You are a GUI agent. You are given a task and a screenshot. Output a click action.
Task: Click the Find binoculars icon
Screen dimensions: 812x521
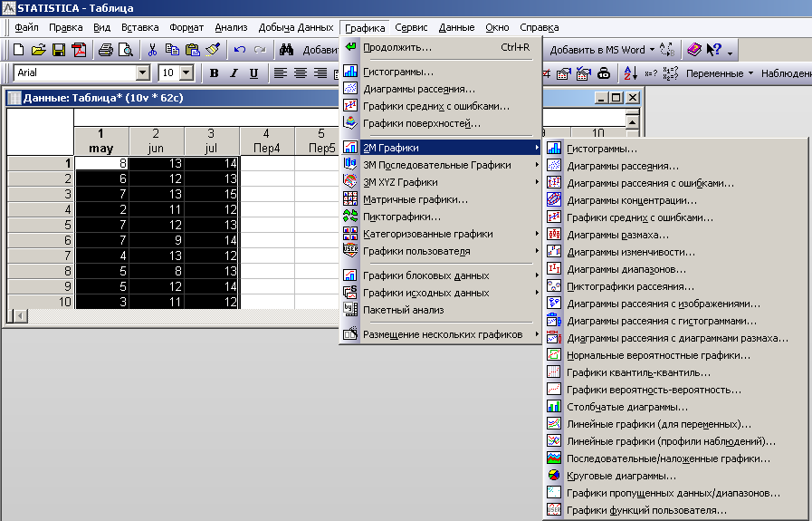click(x=286, y=50)
